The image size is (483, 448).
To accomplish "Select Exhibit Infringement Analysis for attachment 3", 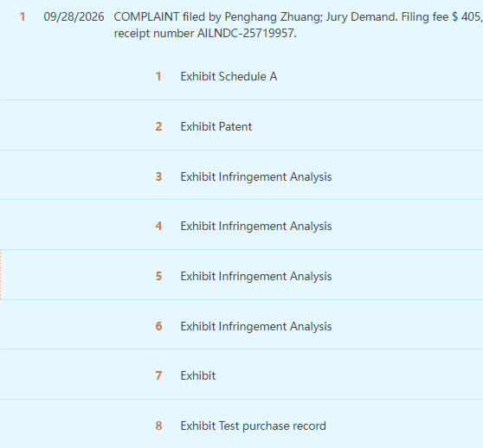I will pyautogui.click(x=256, y=176).
